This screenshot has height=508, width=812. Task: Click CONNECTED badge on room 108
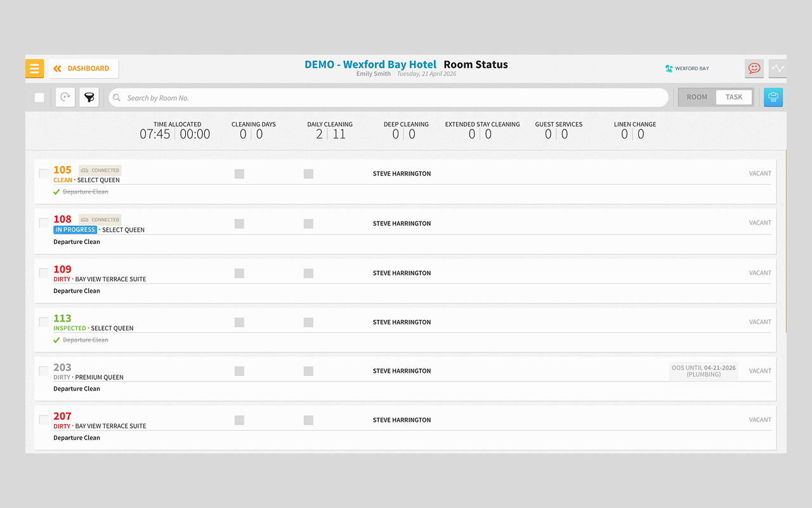coord(100,220)
